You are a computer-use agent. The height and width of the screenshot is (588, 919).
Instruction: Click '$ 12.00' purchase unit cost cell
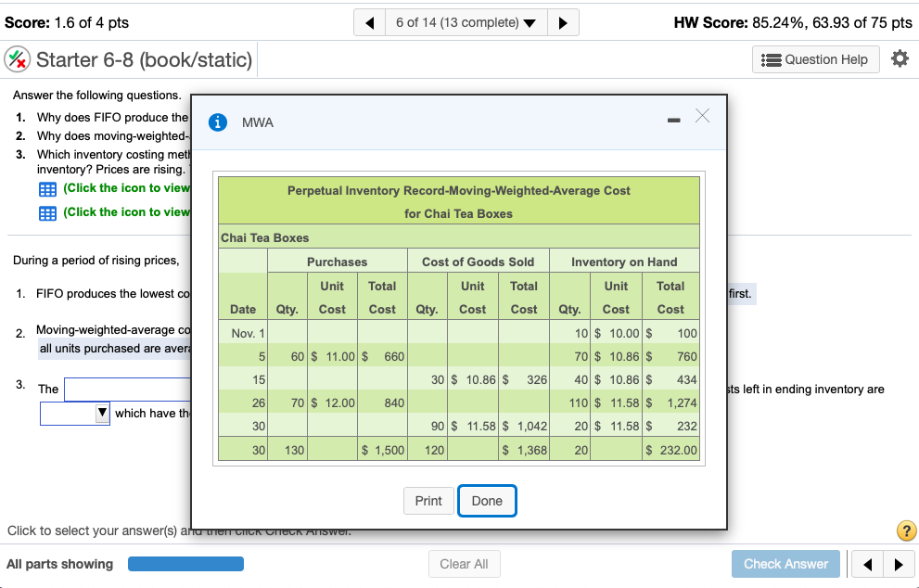point(332,403)
